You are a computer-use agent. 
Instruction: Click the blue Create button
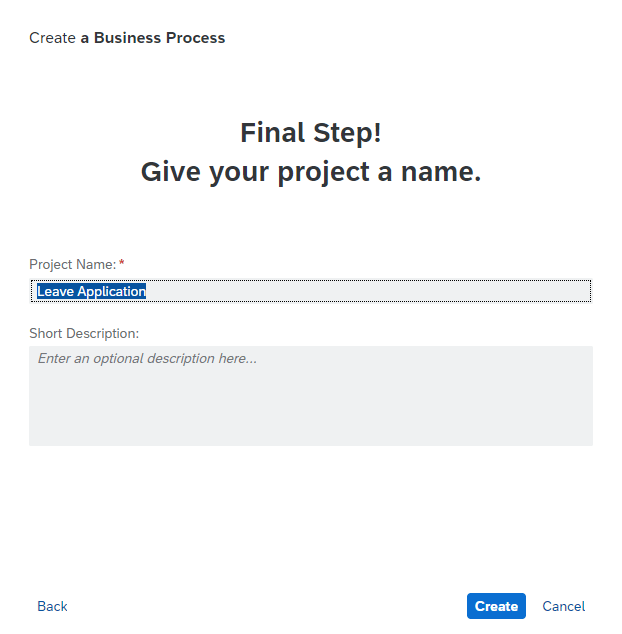click(x=496, y=606)
